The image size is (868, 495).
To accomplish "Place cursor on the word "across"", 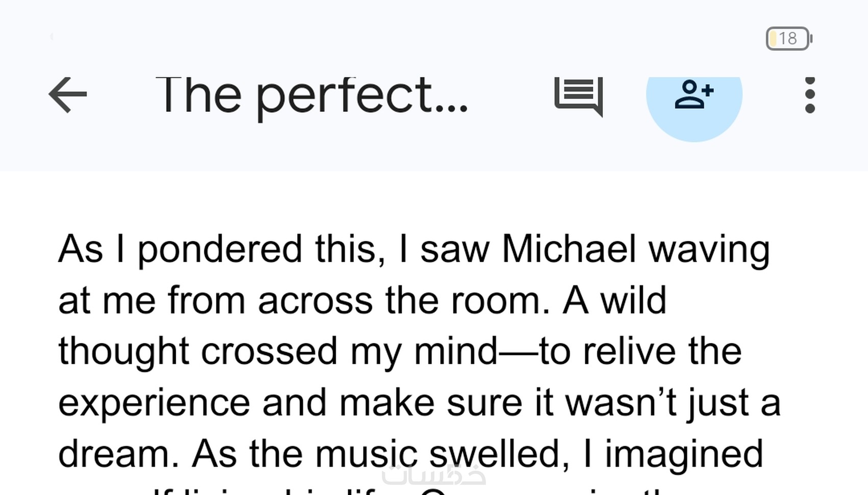I will point(315,301).
